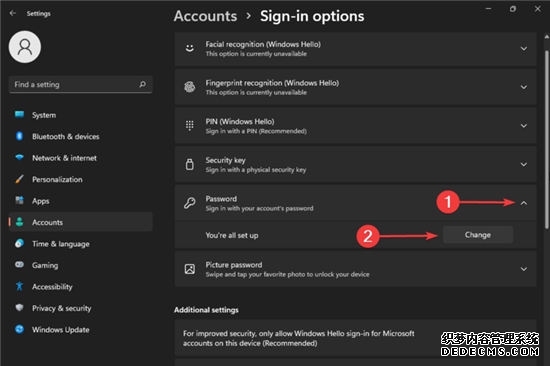Click the Picture password image icon

point(190,269)
